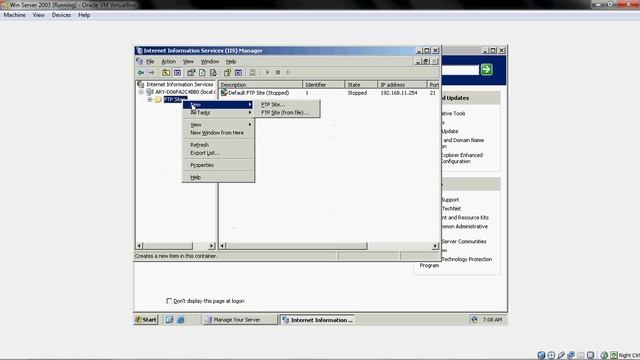This screenshot has height=360, width=640.
Task: Click the window-pane icon beside the Help icon
Action: point(238,73)
